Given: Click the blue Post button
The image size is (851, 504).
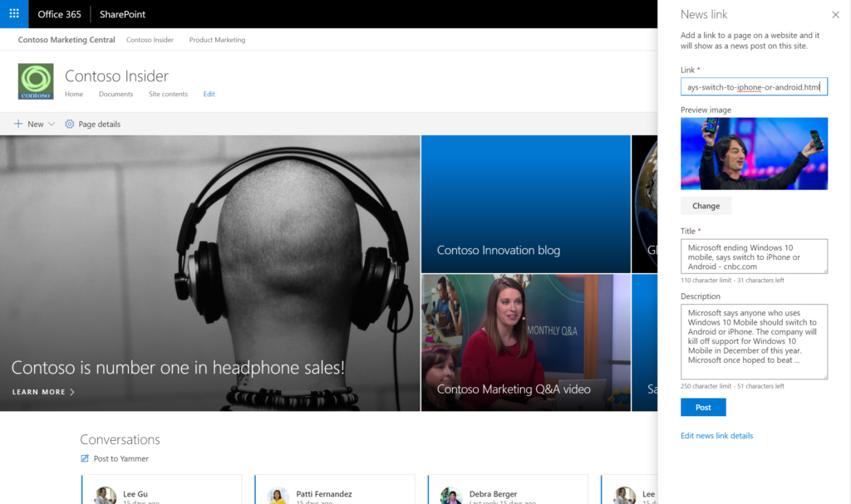Looking at the screenshot, I should (703, 407).
